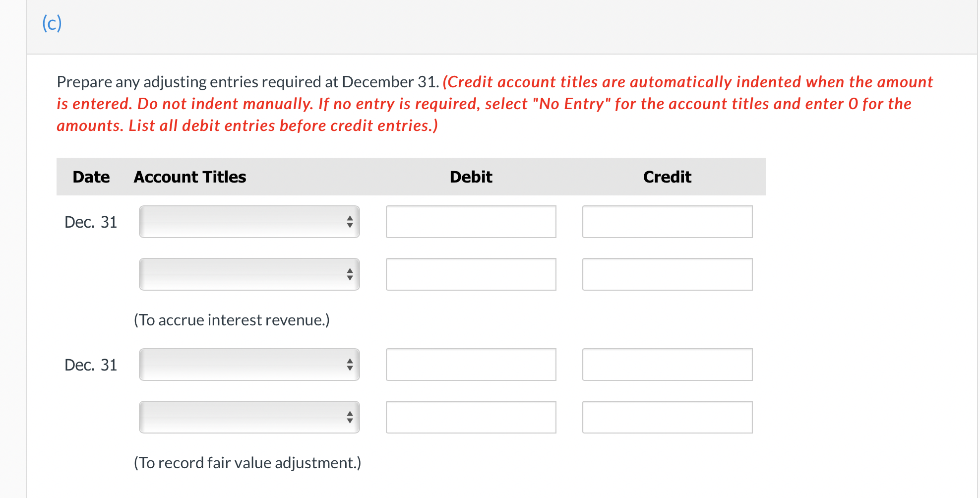Click the Account Titles column header
This screenshot has height=498, width=980.
coord(189,177)
